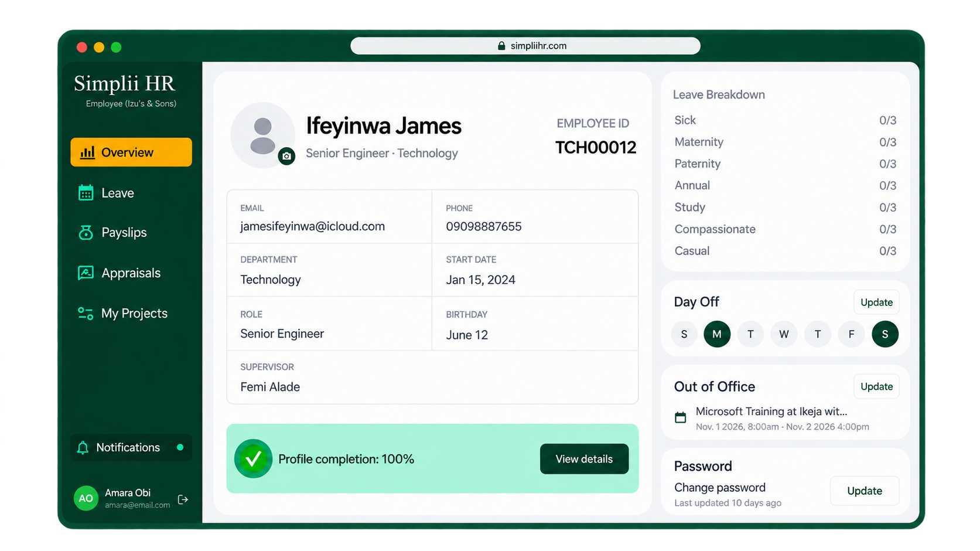Click the name Ifeyinwa James heading
Viewport: 980px width, 551px height.
coord(384,126)
